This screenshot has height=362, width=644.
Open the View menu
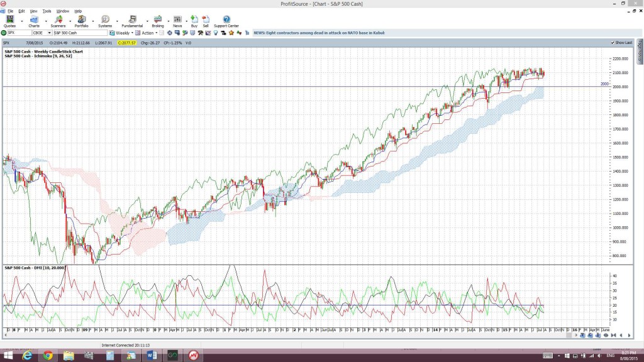point(34,11)
